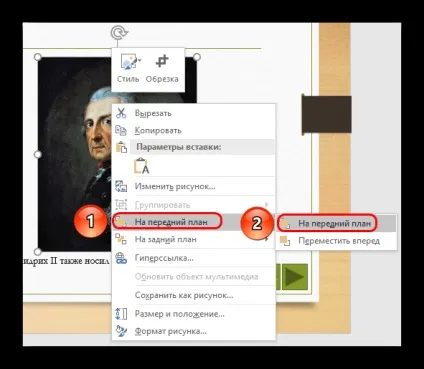The image size is (424, 369).
Task: Open Изменить рисунок… menu entry
Action: (x=193, y=186)
